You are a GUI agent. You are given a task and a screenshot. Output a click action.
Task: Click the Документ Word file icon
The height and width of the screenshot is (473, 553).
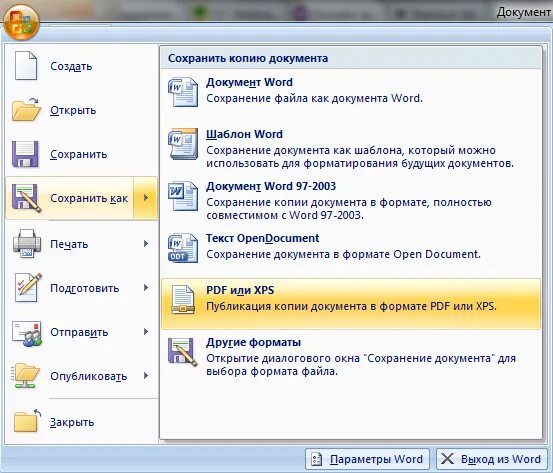pyautogui.click(x=183, y=92)
